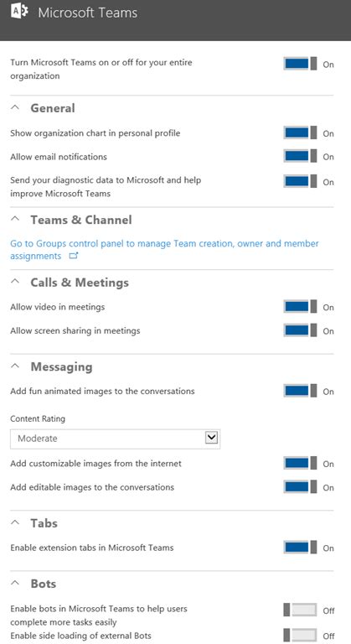
Task: Open the Content Rating Moderate dropdown
Action: 115,439
